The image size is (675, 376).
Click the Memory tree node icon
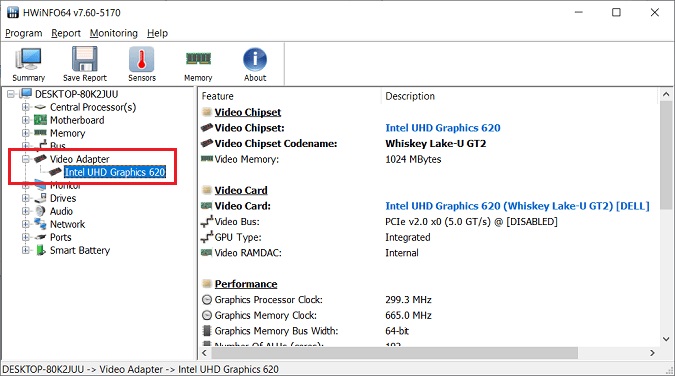point(40,133)
